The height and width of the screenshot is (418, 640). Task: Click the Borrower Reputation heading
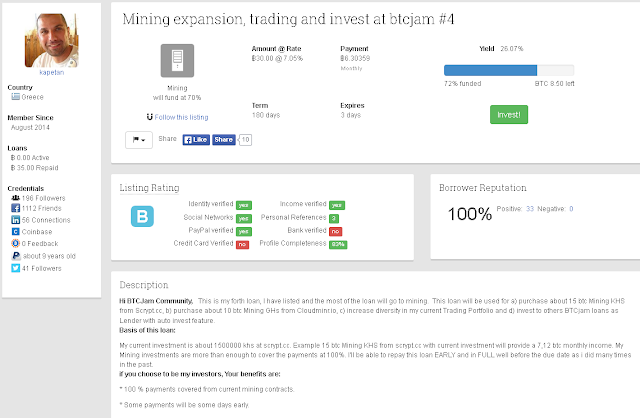(482, 188)
